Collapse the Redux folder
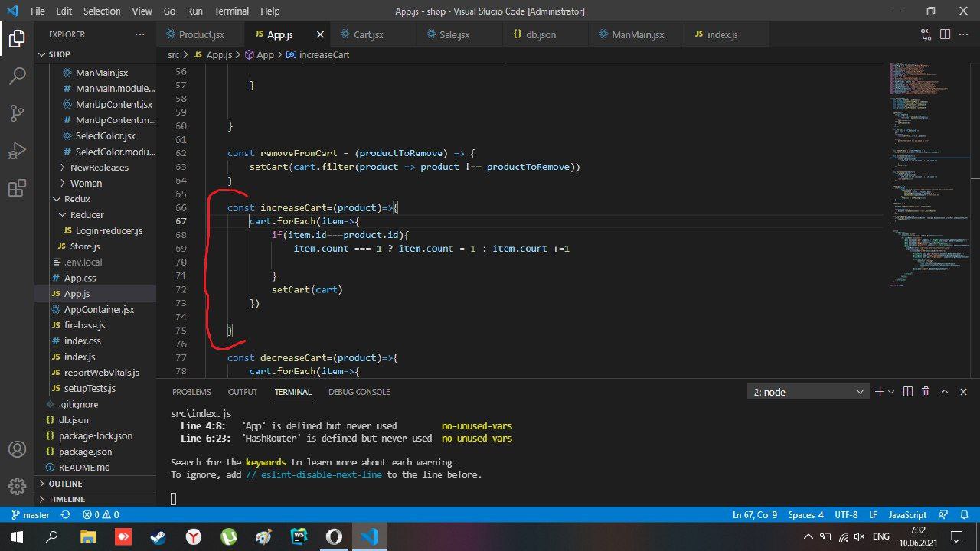 (x=77, y=199)
